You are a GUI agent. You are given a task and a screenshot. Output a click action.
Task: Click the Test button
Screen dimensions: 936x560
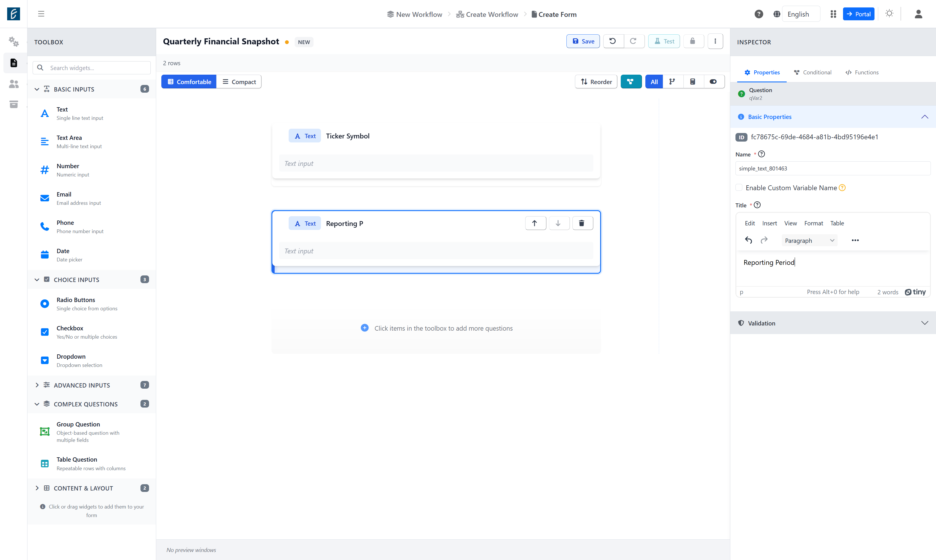664,41
